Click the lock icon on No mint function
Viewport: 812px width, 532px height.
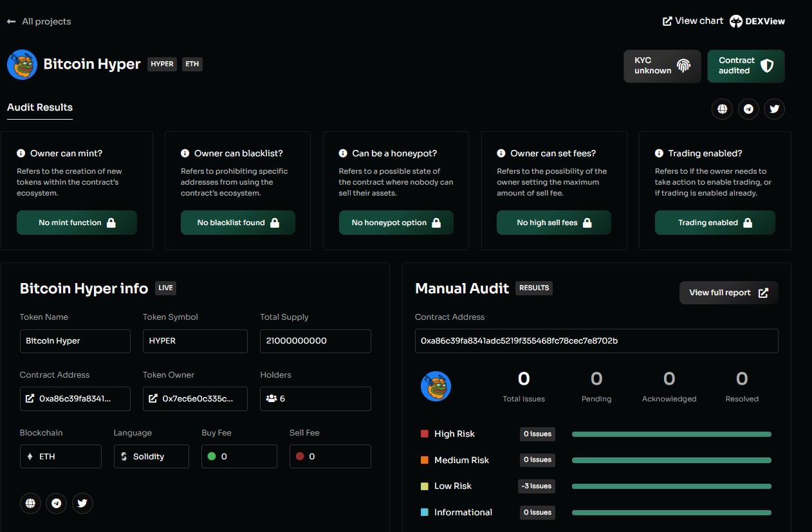(111, 223)
